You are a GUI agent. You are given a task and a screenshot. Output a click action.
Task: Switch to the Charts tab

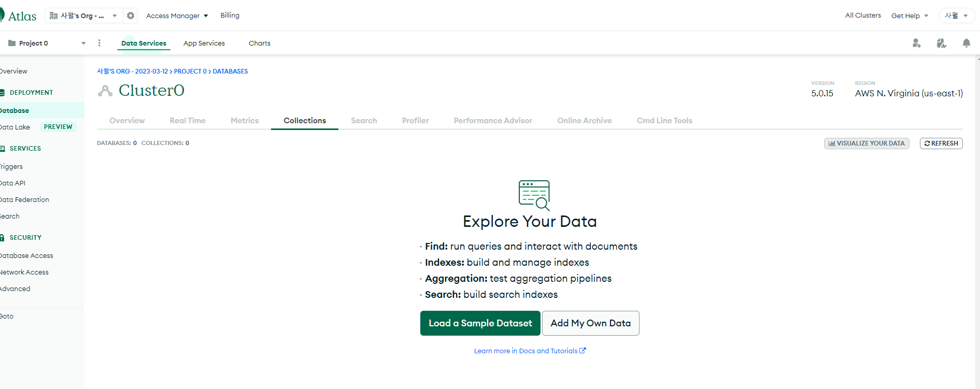[x=260, y=43]
